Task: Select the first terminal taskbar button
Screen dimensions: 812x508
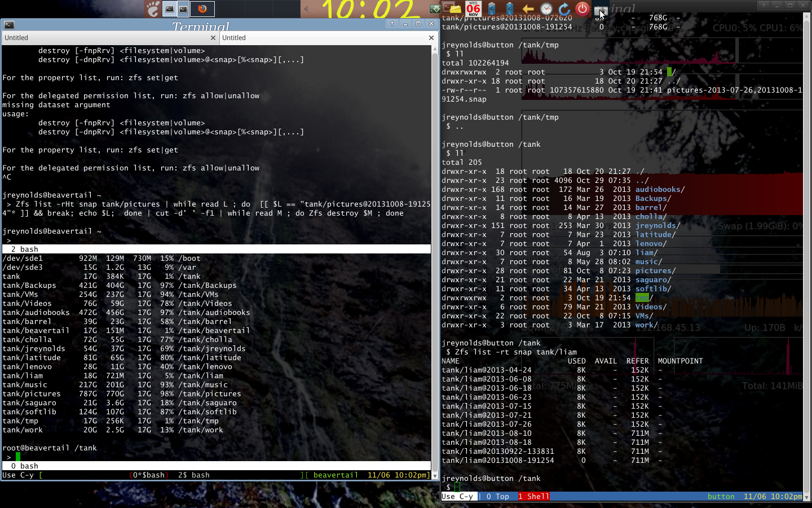Action: click(169, 8)
